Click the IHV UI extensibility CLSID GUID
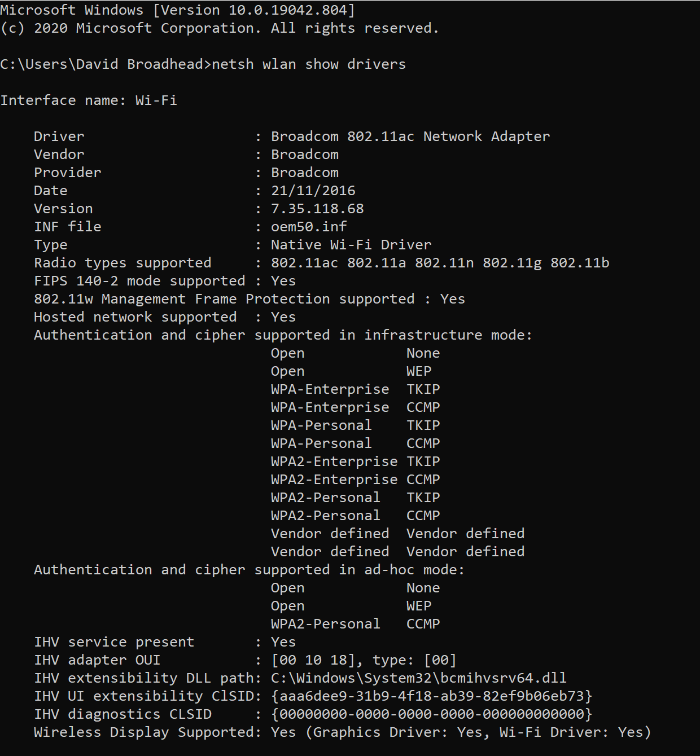Screen dimensions: 700x756 pyautogui.click(x=431, y=696)
